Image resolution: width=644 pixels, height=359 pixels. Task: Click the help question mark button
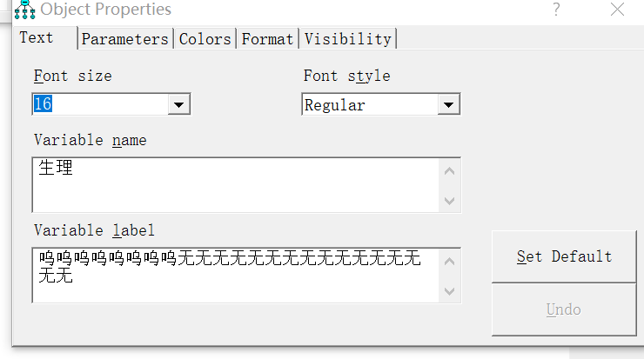[x=556, y=10]
